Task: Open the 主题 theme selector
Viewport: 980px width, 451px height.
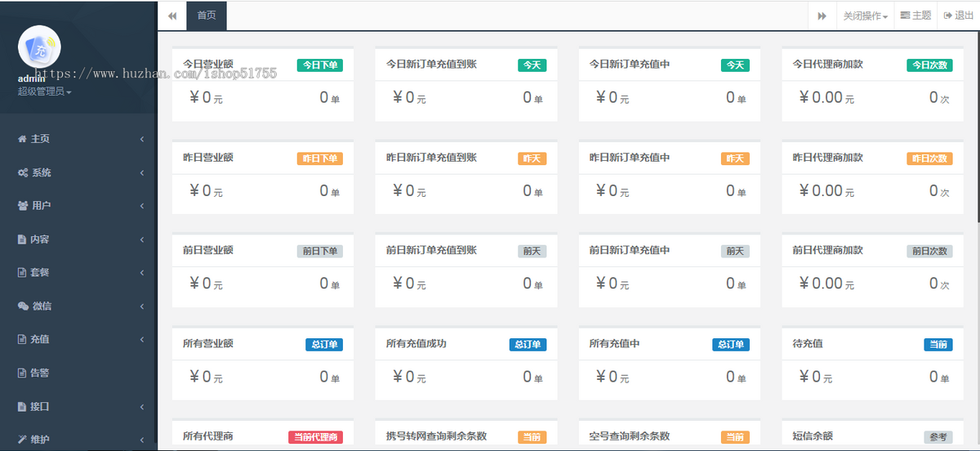Action: [x=916, y=16]
